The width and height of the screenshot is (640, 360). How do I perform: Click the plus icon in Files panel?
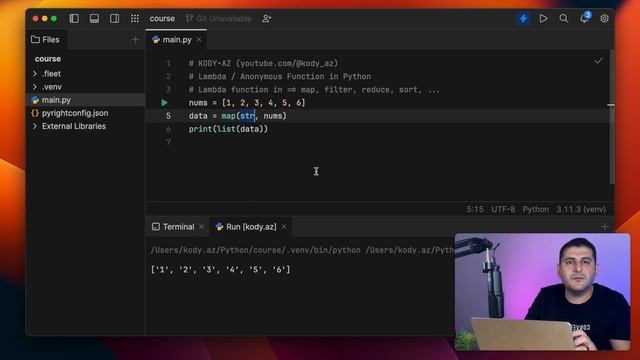tap(135, 40)
